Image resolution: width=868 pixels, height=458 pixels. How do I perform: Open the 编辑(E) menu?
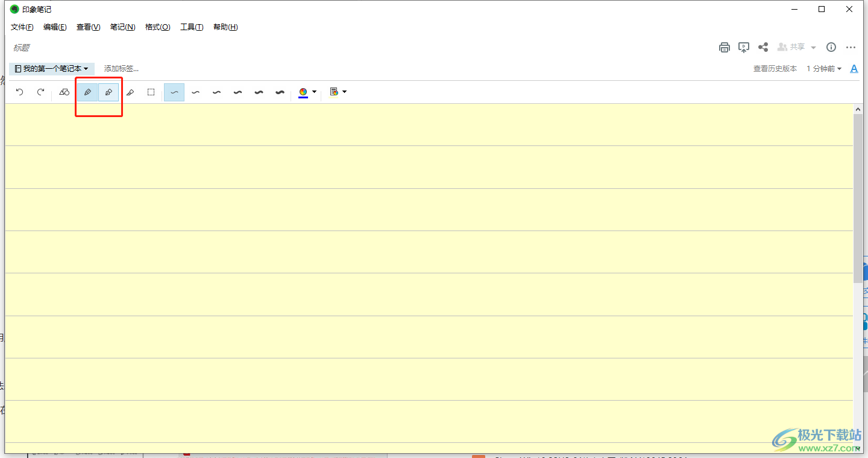coord(55,27)
